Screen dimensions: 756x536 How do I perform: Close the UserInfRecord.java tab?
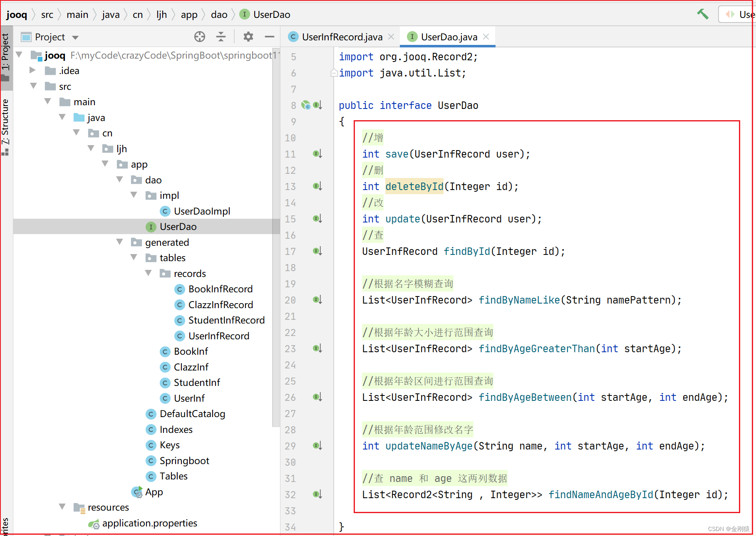click(x=391, y=37)
